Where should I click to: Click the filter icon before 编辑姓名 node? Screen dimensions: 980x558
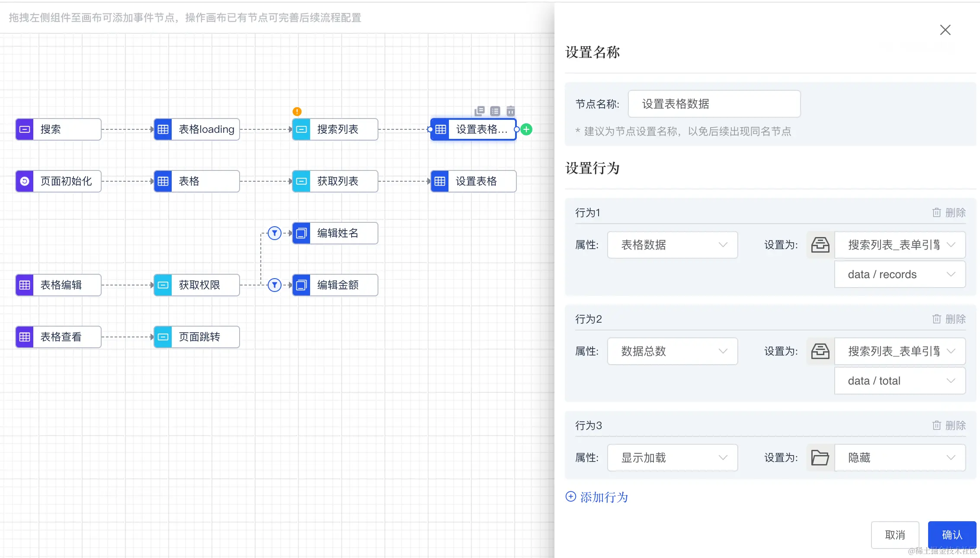coord(275,233)
